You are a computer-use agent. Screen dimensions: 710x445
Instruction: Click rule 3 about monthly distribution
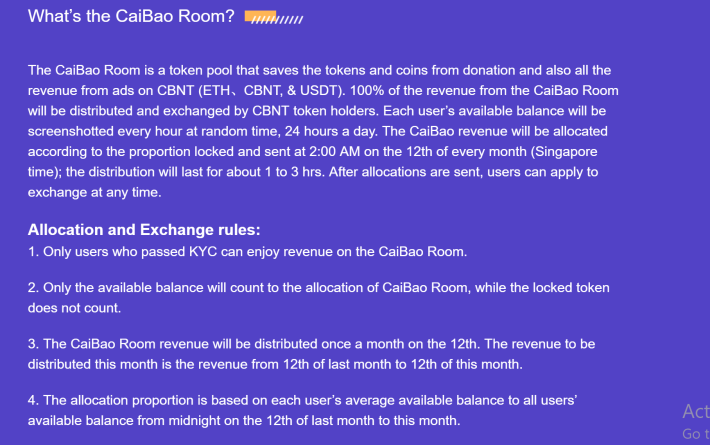311,354
